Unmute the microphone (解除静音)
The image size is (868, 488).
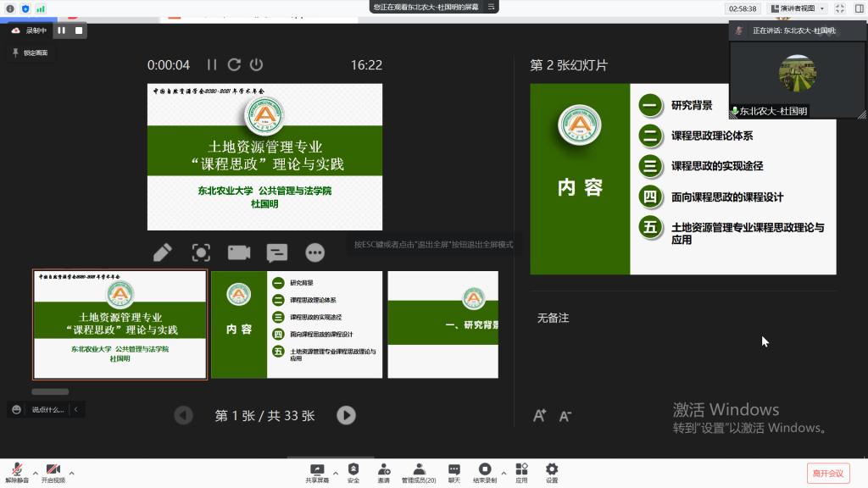click(x=16, y=470)
